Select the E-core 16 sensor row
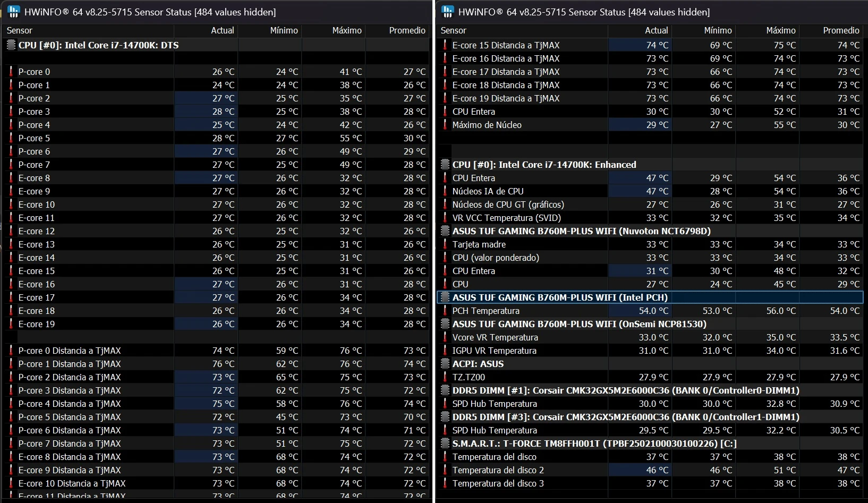 [x=217, y=284]
